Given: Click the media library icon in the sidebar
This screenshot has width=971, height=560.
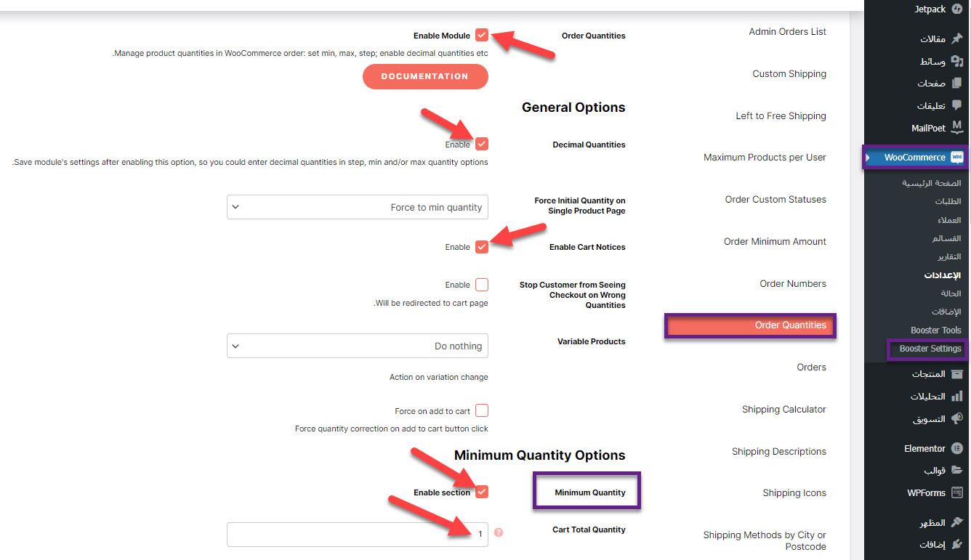Looking at the screenshot, I should [x=957, y=62].
